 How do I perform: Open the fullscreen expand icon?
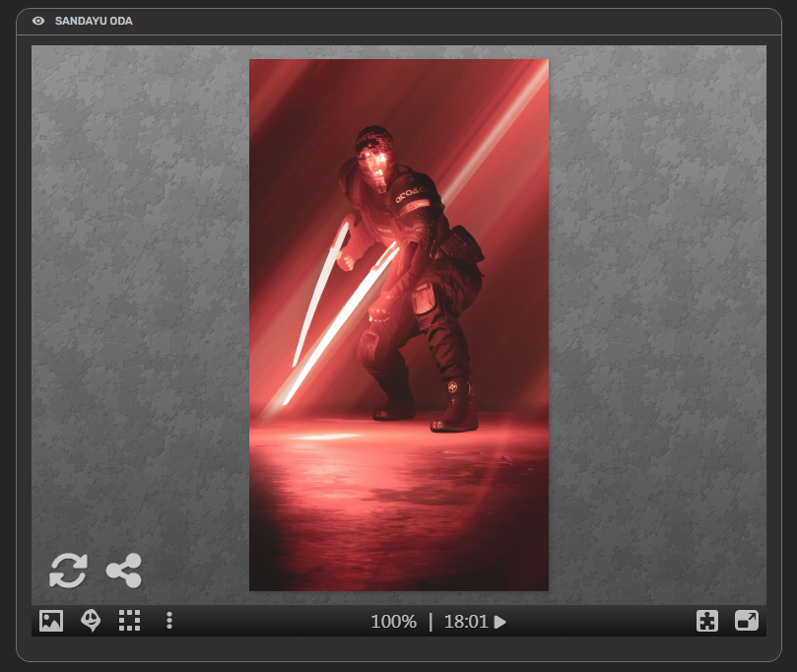747,621
